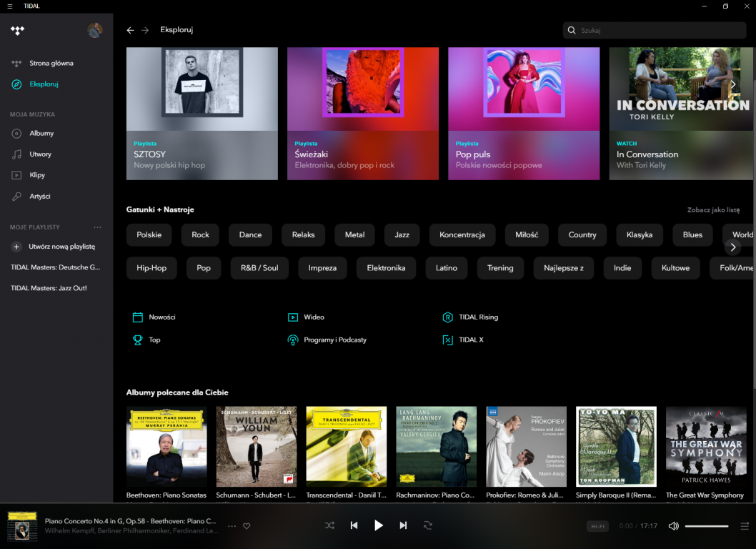The height and width of the screenshot is (549, 756).
Task: Open the hamburger menu in title bar
Action: coord(9,6)
